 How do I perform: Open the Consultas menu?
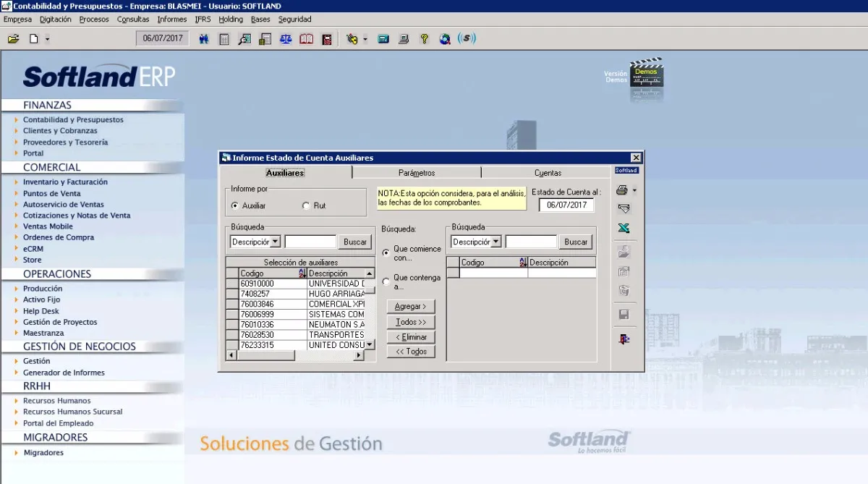coord(133,20)
